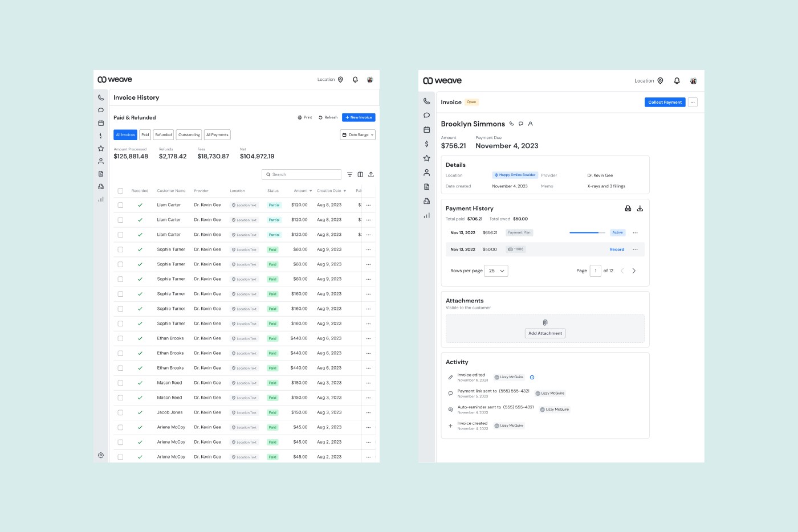The width and height of the screenshot is (798, 532).
Task: Sort by Creation Date column arrow
Action: click(x=345, y=191)
